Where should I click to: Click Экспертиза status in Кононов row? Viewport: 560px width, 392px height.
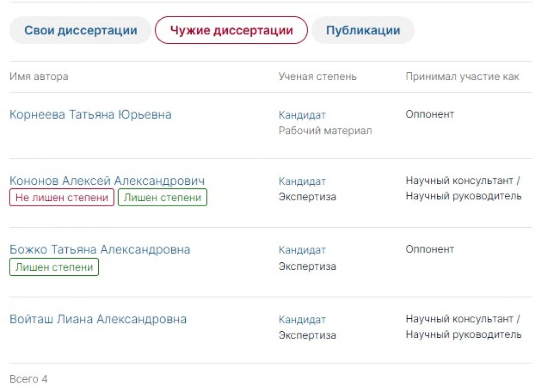(307, 197)
